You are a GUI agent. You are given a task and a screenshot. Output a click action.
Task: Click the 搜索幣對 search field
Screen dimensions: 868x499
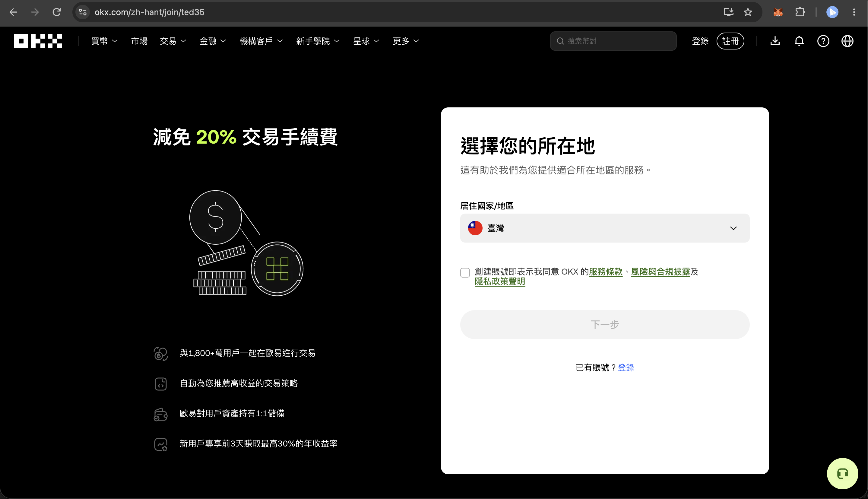click(613, 41)
